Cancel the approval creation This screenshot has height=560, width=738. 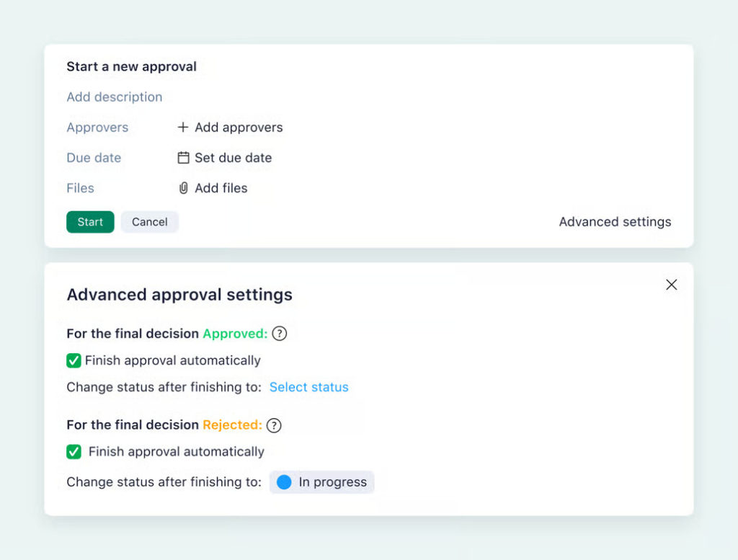click(x=149, y=221)
